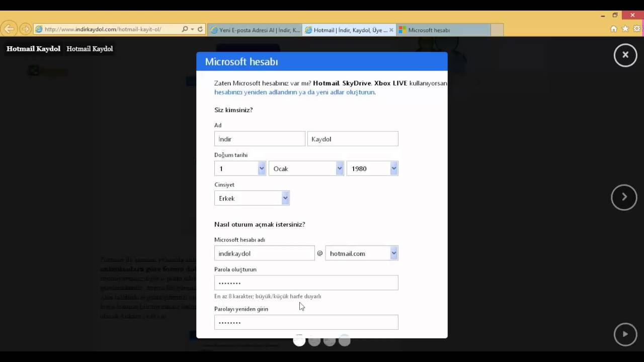Open favorites star icon
Image resolution: width=644 pixels, height=362 pixels.
[625, 29]
